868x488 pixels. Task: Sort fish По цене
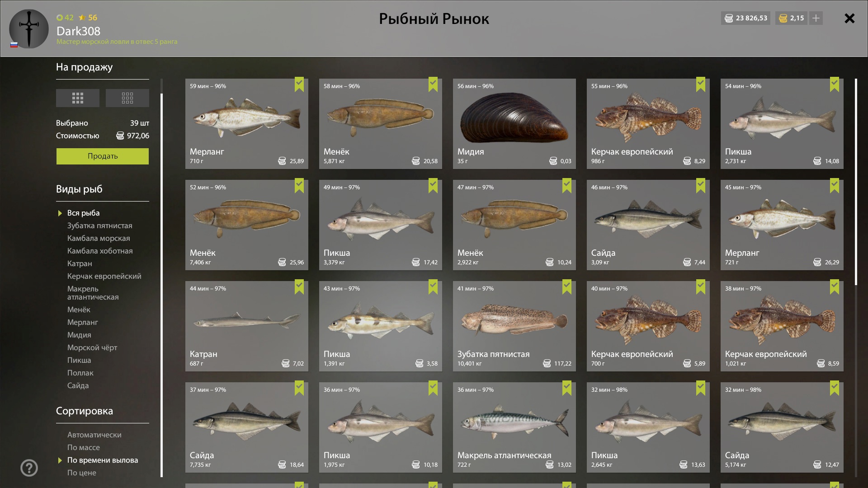[x=82, y=473]
